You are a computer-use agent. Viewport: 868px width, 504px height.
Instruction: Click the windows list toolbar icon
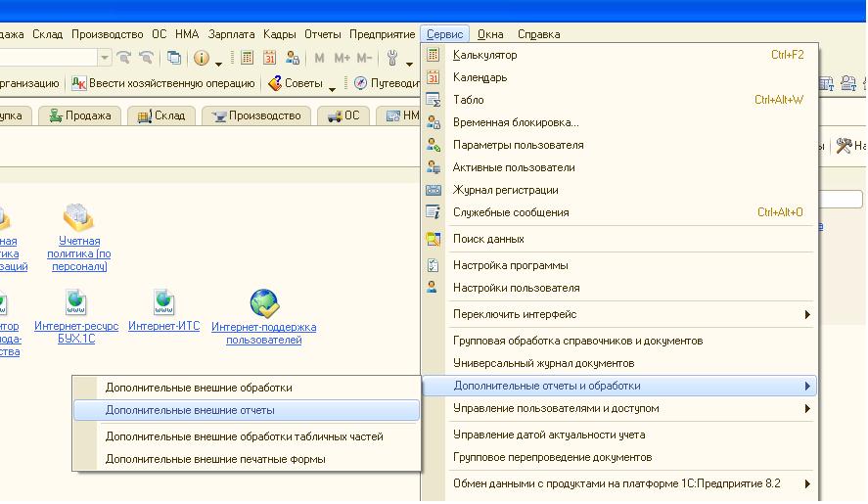pyautogui.click(x=174, y=59)
